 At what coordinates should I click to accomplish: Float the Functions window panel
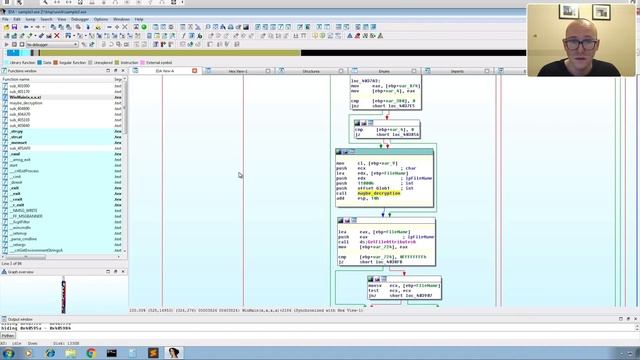pyautogui.click(x=116, y=71)
